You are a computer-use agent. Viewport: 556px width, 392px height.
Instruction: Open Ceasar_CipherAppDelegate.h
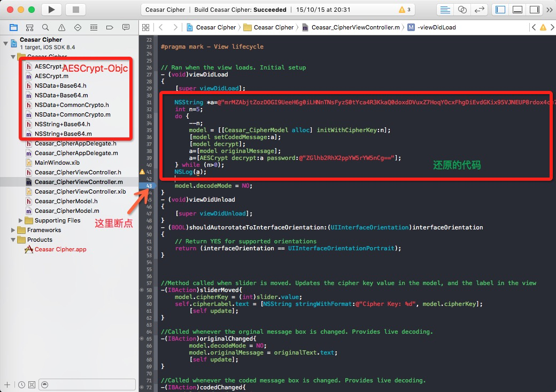pos(75,143)
